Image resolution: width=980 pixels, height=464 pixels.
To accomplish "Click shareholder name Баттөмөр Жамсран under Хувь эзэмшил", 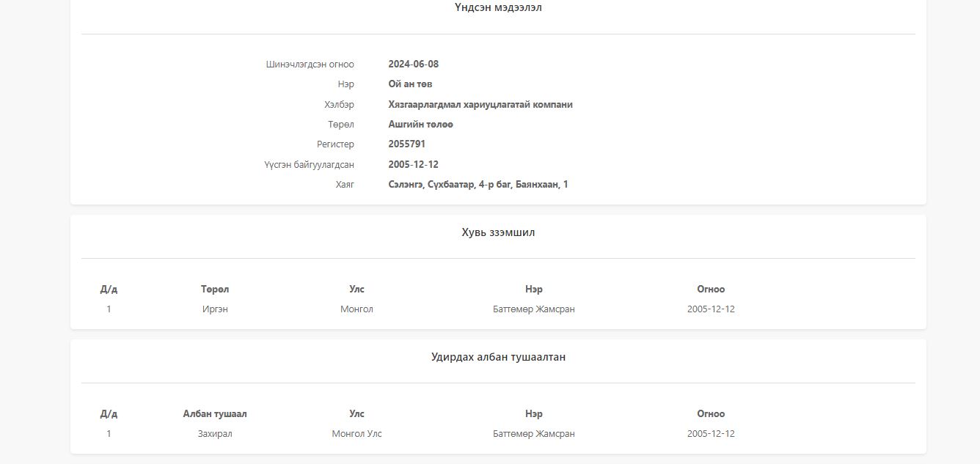I will [x=533, y=309].
